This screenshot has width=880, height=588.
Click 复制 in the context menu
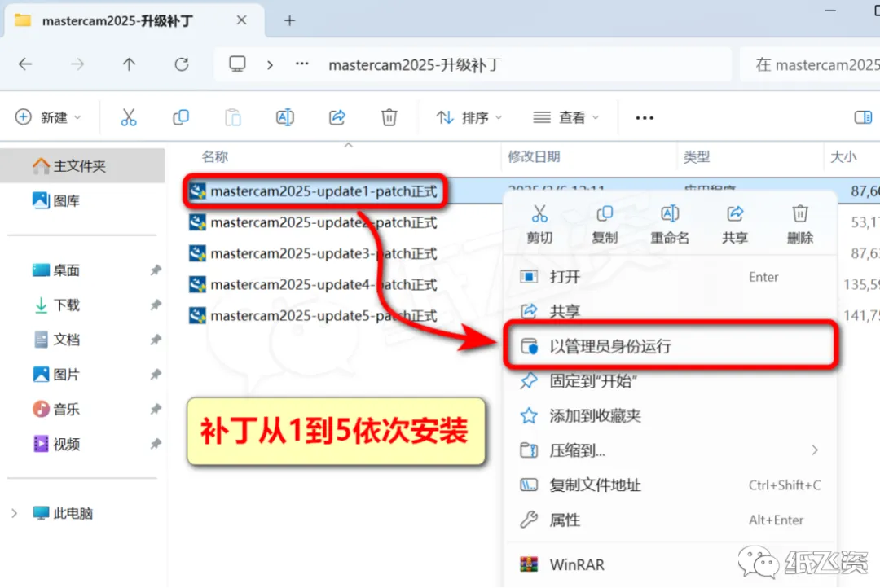click(x=605, y=225)
